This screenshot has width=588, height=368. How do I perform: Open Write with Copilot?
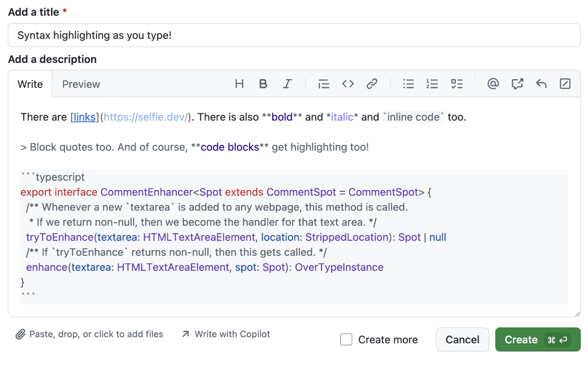point(225,334)
